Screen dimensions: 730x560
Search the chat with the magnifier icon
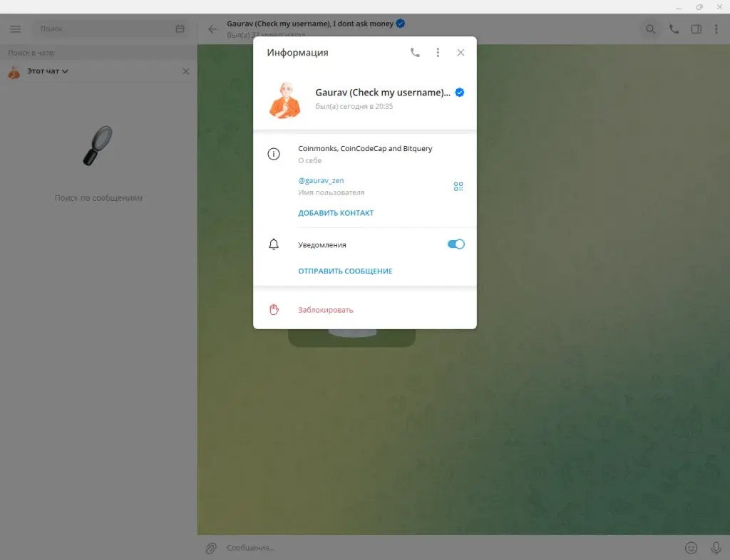pos(650,29)
